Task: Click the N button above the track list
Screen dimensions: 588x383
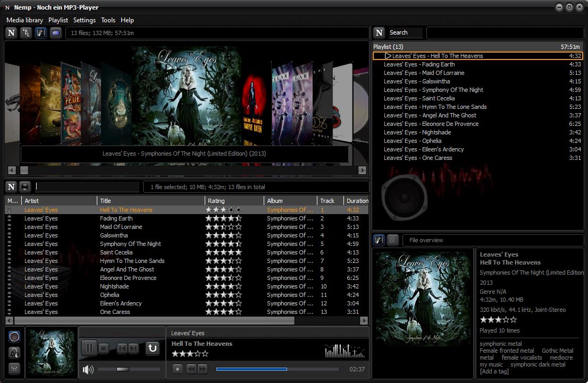Action: (11, 186)
